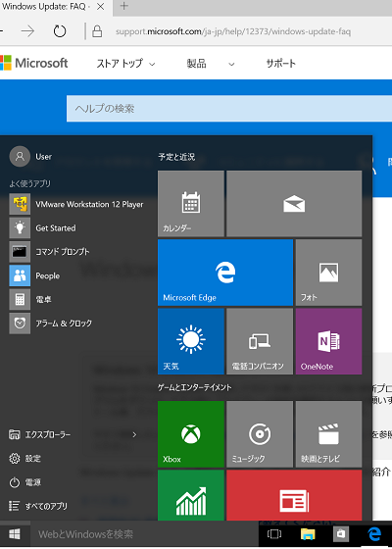
Task: Open Task View in taskbar
Action: click(274, 534)
